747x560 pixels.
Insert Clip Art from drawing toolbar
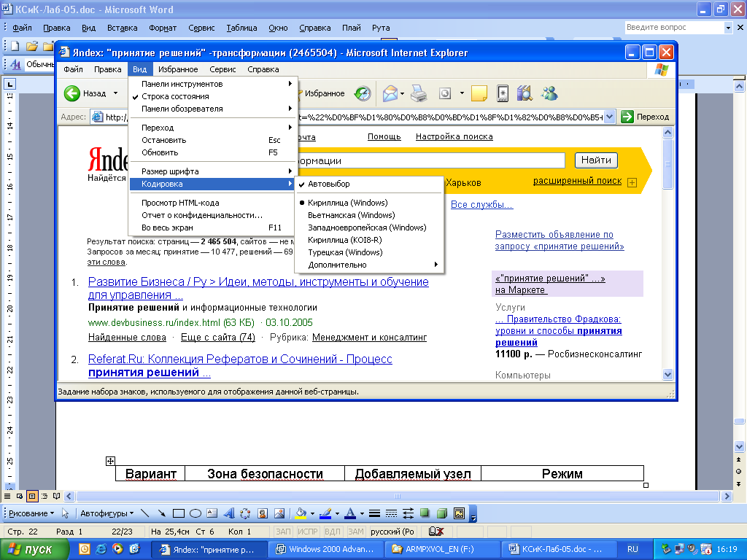click(x=263, y=513)
